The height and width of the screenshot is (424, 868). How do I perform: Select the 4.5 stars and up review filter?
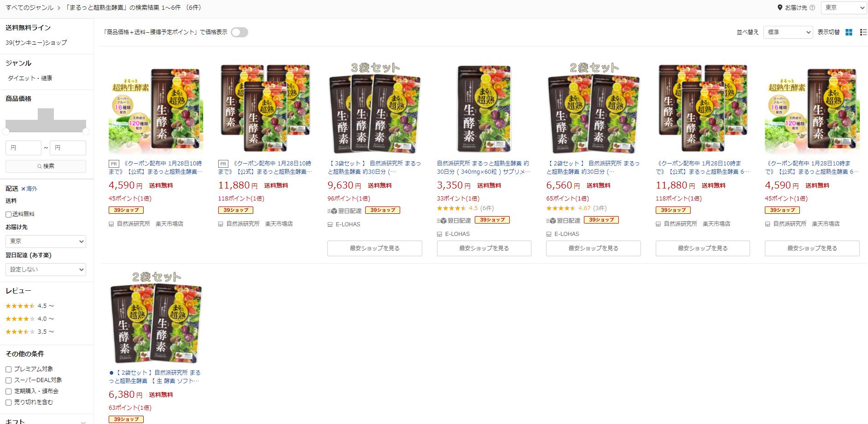[29, 306]
